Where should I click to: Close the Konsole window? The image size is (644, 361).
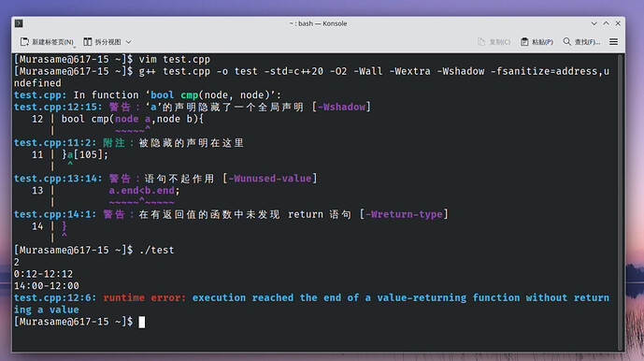[x=618, y=23]
